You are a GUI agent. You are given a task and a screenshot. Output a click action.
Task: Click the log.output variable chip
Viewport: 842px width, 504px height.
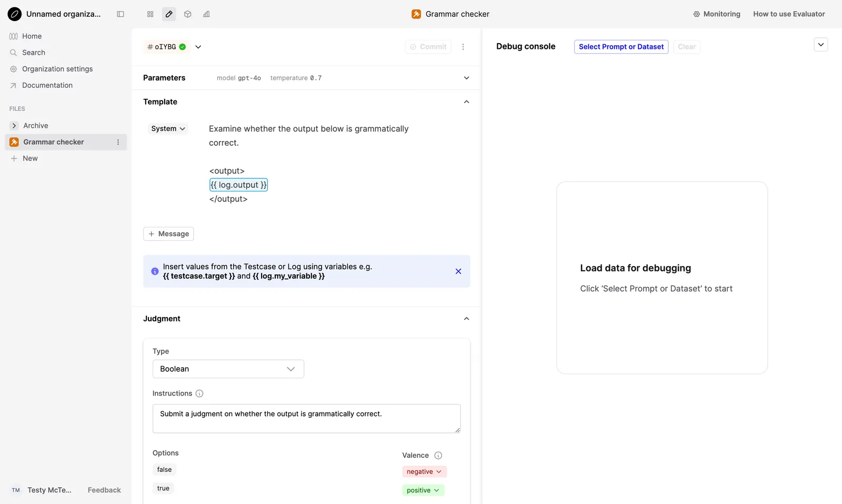238,185
